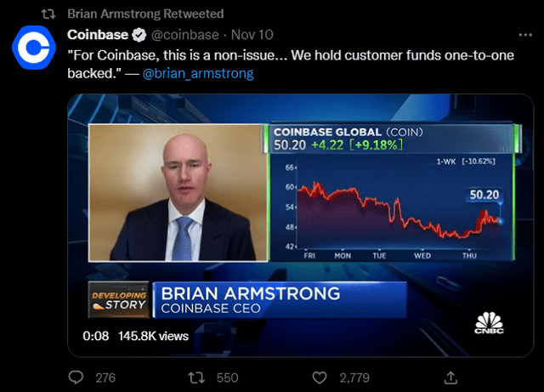Screen dimensions: 544x392
Task: Click the 145.8K views label on video
Action: (x=153, y=336)
